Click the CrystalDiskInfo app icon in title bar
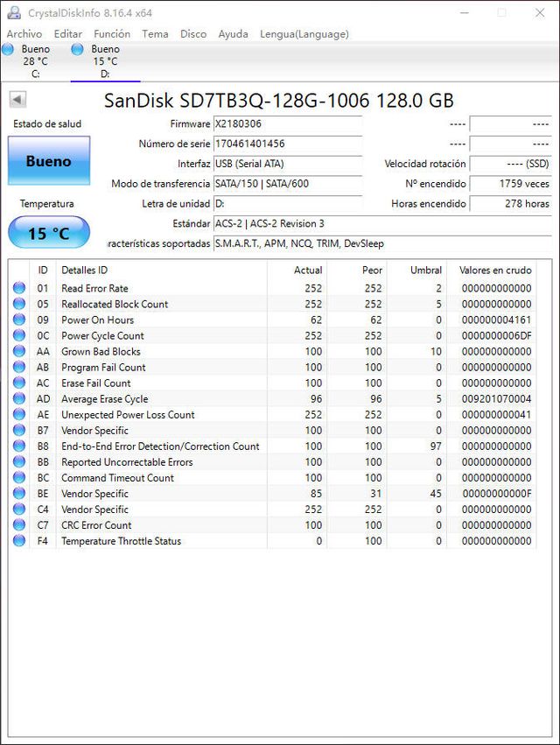The width and height of the screenshot is (560, 745). (13, 13)
